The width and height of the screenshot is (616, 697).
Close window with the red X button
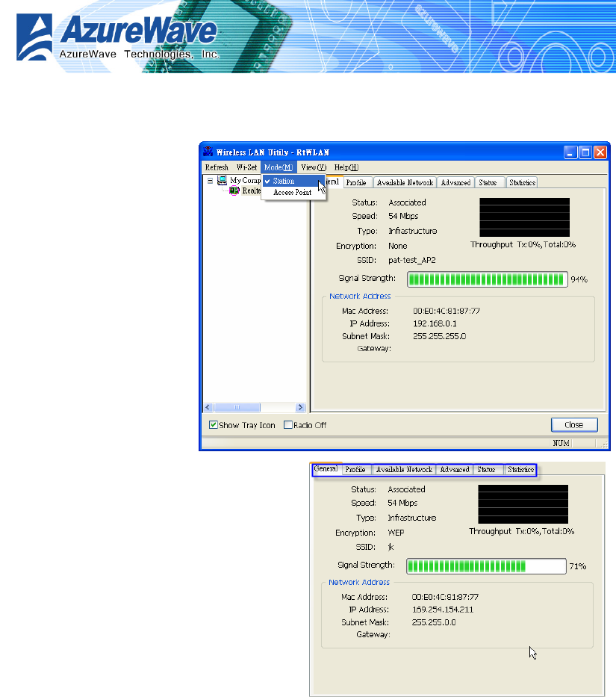(600, 152)
